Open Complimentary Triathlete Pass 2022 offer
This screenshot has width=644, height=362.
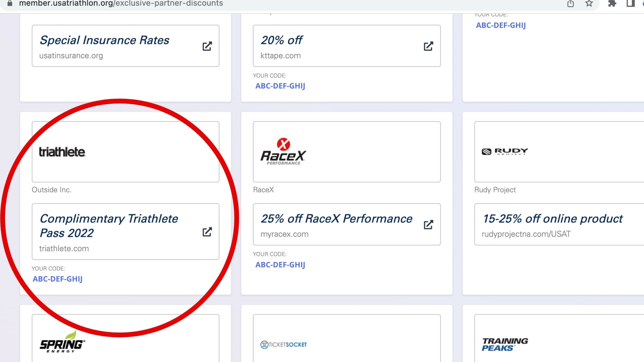pos(126,231)
